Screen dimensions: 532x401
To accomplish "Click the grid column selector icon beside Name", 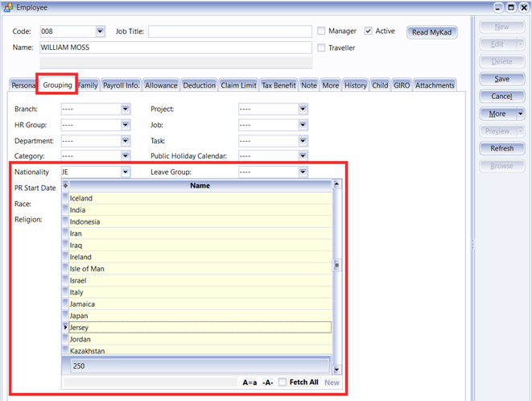I will (65, 185).
